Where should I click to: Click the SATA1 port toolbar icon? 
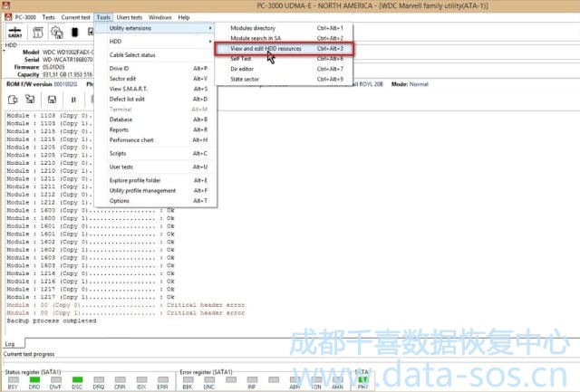pos(14,33)
